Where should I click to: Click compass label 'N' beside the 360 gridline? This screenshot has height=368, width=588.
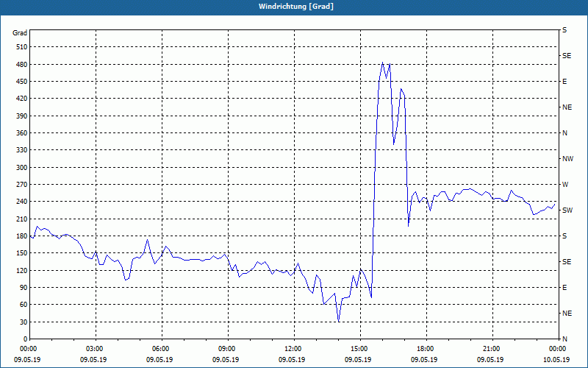[x=564, y=133]
